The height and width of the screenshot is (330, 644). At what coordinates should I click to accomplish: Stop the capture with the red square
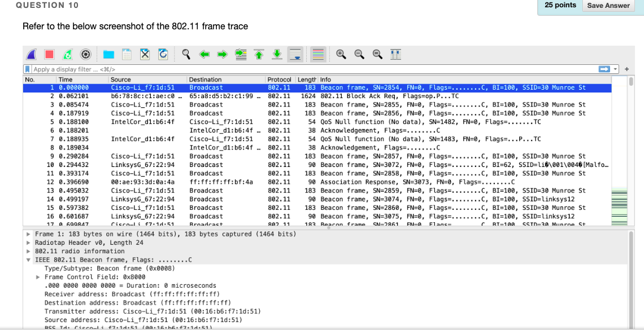(50, 54)
